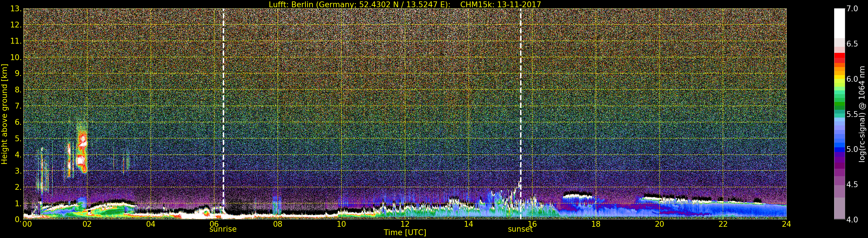This screenshot has width=868, height=238.
Task: Click the '00' time axis tick label
Action: (27, 224)
